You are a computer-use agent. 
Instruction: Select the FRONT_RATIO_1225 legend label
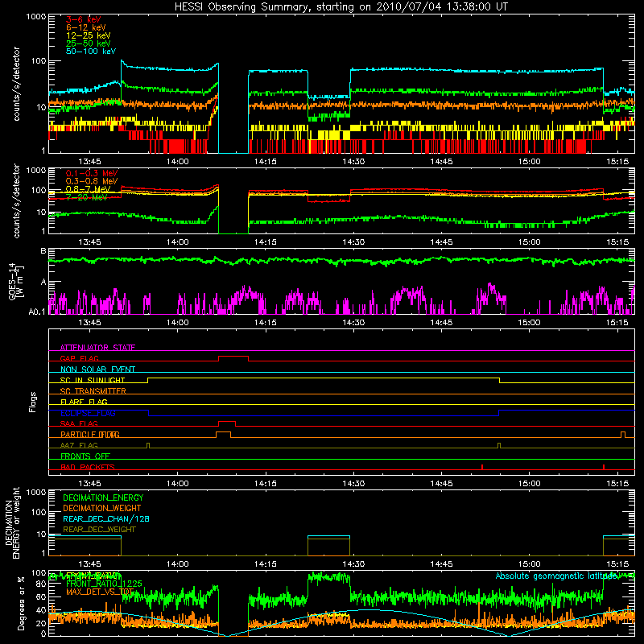pos(105,584)
